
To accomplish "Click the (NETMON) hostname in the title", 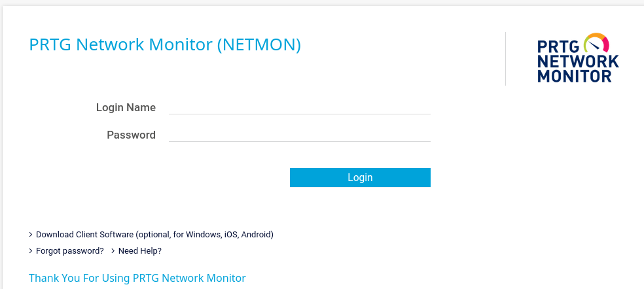I will pos(259,45).
